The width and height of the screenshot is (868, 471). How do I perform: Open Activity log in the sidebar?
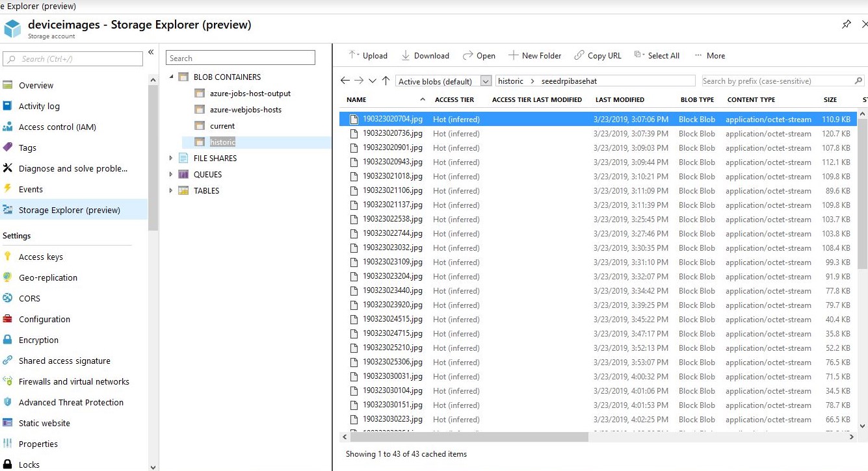(39, 106)
